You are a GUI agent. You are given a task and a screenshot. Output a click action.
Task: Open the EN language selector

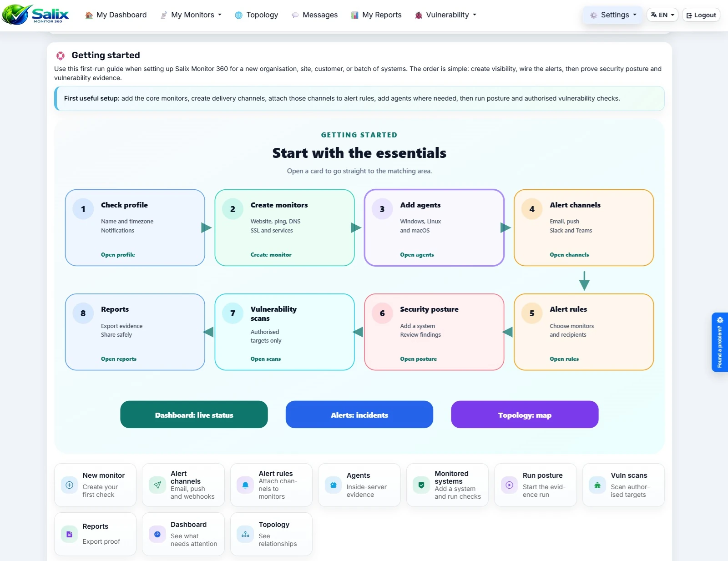click(x=662, y=15)
